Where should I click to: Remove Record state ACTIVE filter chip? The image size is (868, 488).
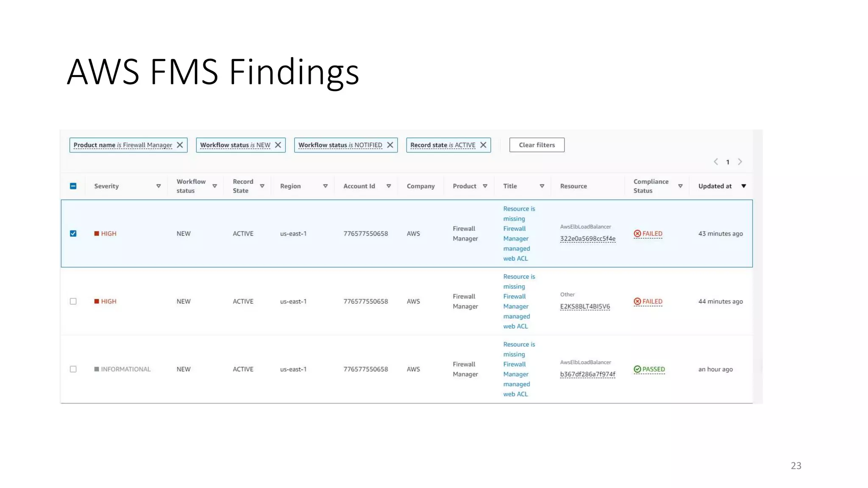coord(483,145)
